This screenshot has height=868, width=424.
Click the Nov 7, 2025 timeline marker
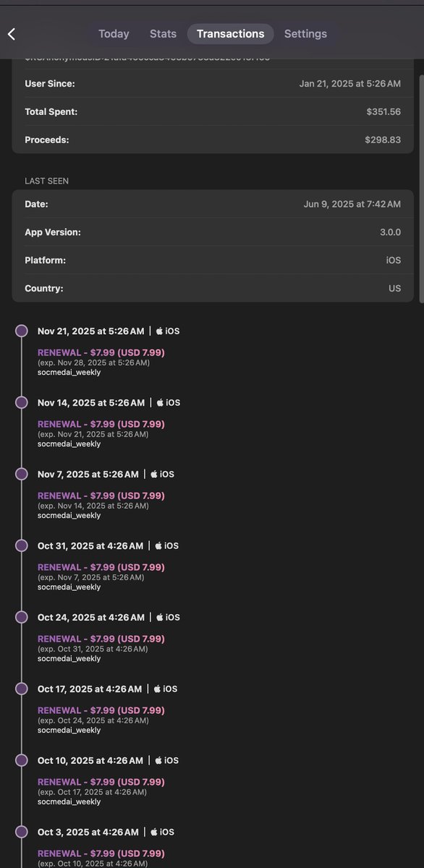tap(22, 474)
